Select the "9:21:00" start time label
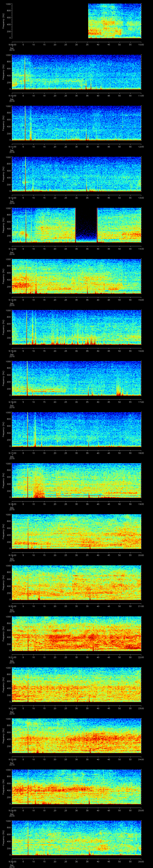This screenshot has width=153, height=868. tap(12, 657)
